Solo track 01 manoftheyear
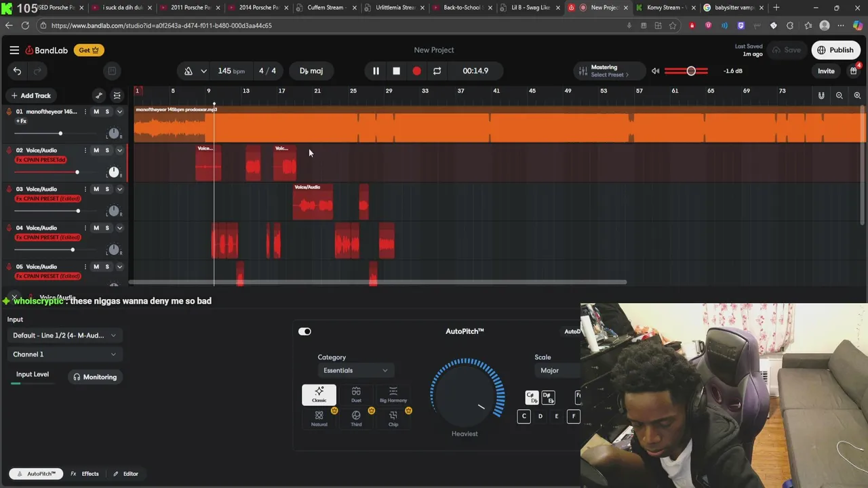868x488 pixels. click(x=106, y=112)
